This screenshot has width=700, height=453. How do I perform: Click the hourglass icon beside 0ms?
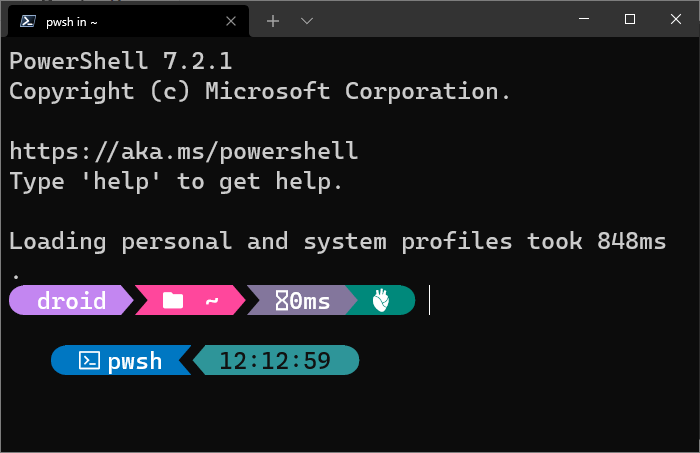point(282,300)
